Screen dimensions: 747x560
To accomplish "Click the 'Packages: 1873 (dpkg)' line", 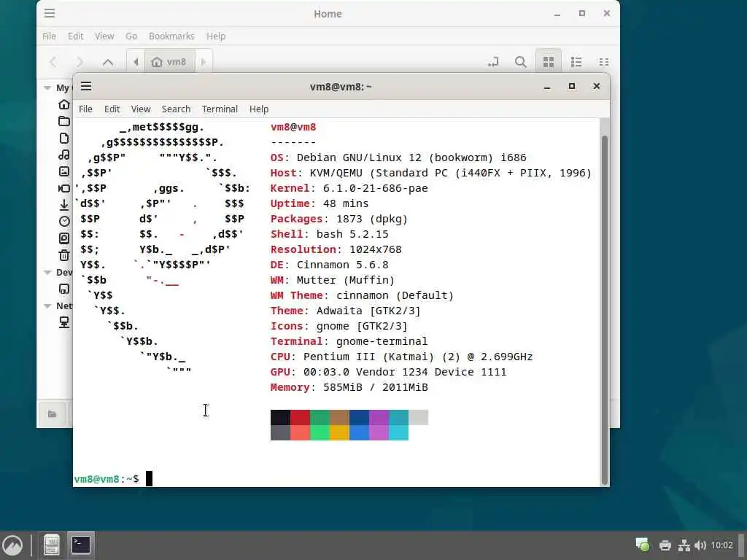I will [339, 219].
